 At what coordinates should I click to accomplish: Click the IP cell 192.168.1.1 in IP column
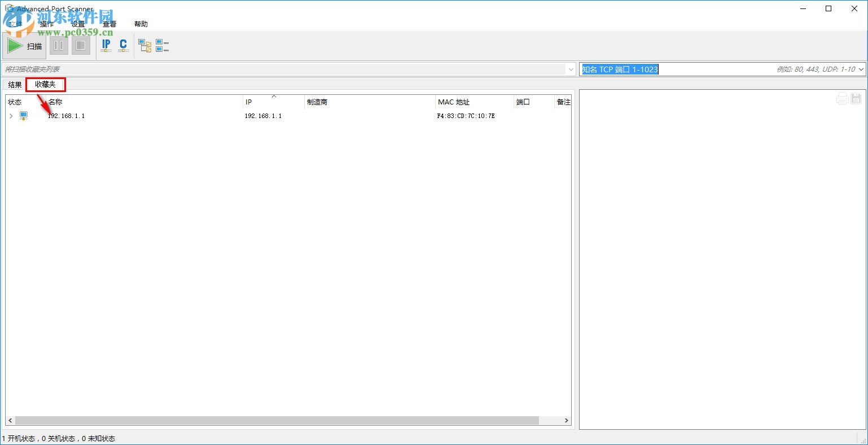click(263, 116)
